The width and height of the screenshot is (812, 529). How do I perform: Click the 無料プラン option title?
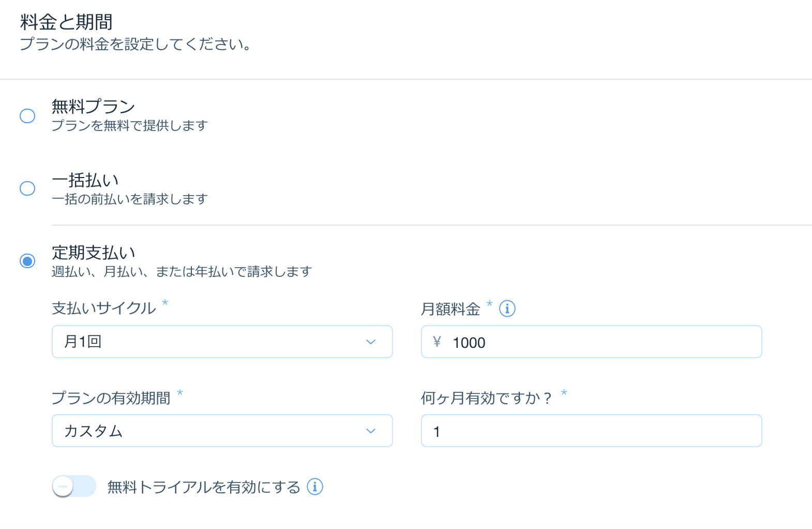[94, 107]
